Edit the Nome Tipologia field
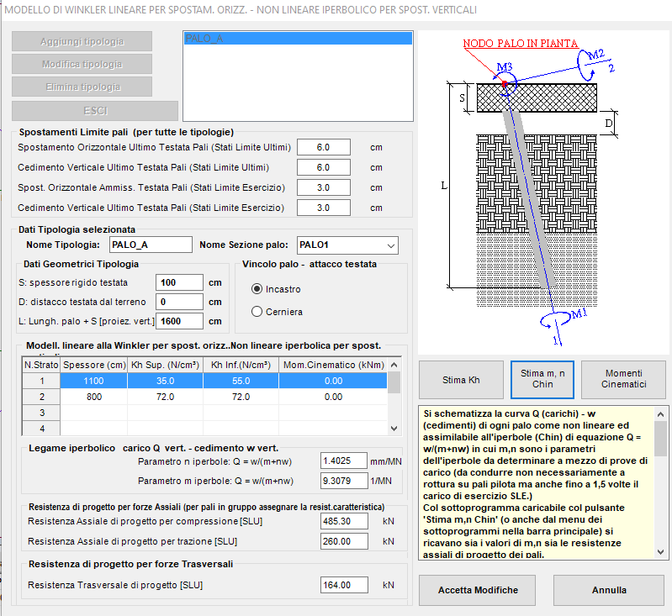This screenshot has height=616, width=672. coord(151,245)
